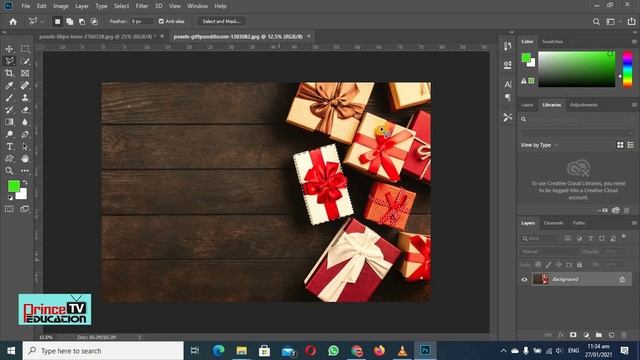Choose Subtract from selection mode

(82, 21)
